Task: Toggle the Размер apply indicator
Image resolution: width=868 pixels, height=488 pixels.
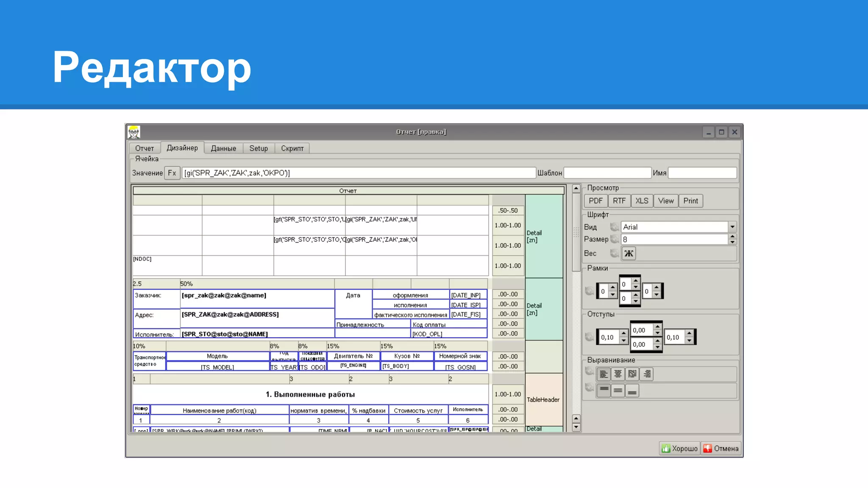Action: click(614, 239)
